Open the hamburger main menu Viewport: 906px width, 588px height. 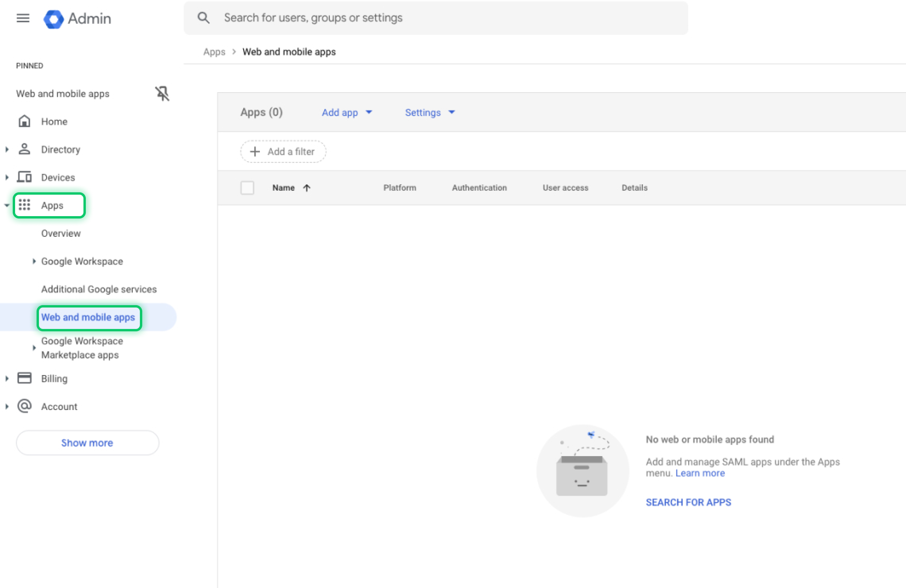[x=23, y=18]
